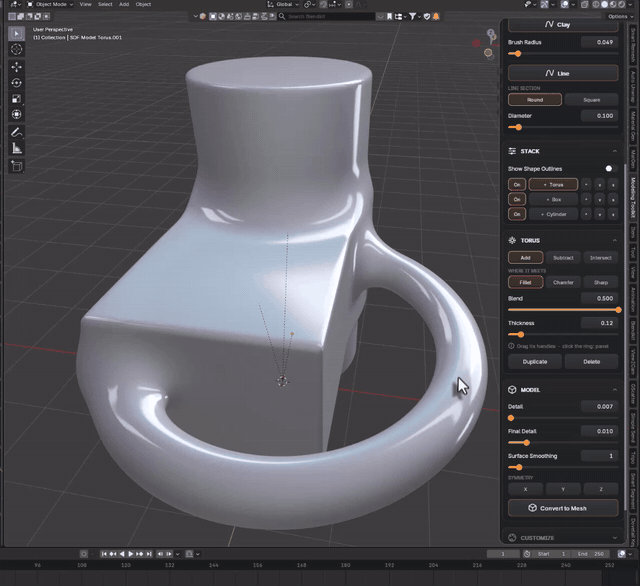Switch to wireframe viewport shading

click(x=596, y=4)
